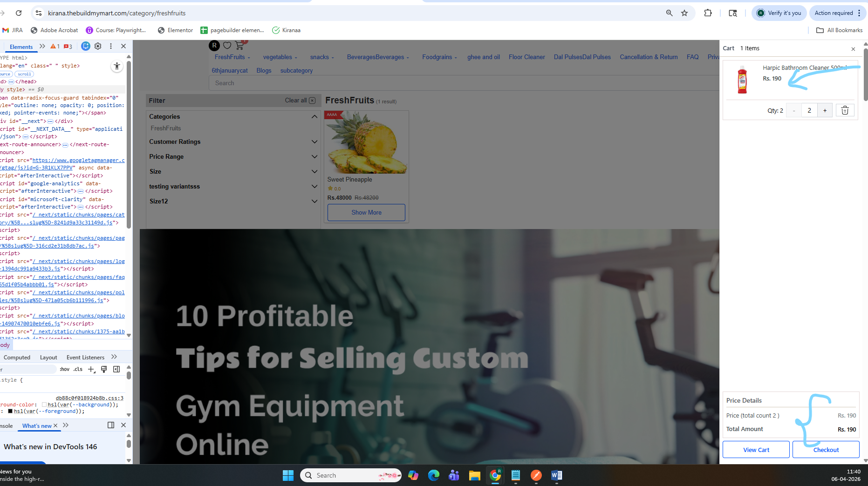
Task: Expand the Price Range filter
Action: coord(314,156)
